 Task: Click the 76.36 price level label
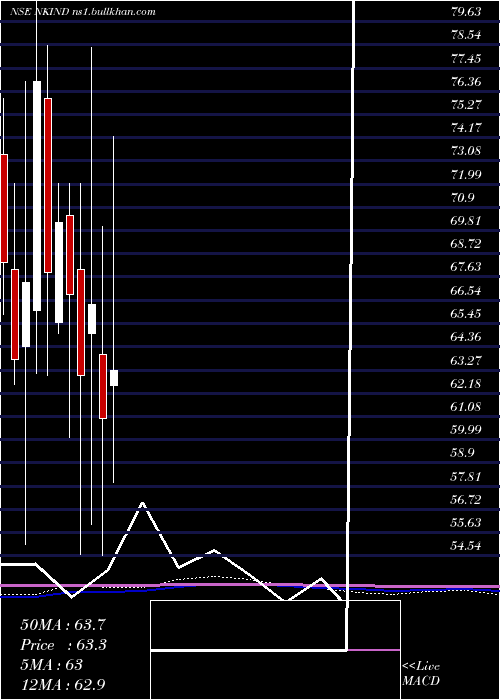coord(466,81)
